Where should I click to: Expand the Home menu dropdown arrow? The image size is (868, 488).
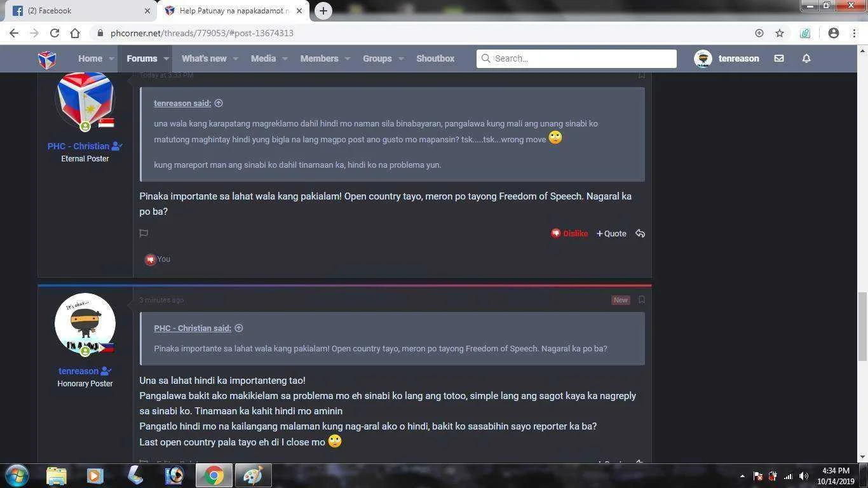click(x=111, y=58)
